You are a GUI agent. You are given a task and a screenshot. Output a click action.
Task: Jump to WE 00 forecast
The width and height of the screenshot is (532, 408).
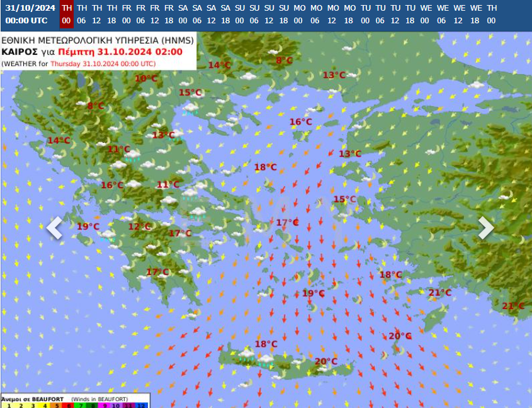point(426,14)
